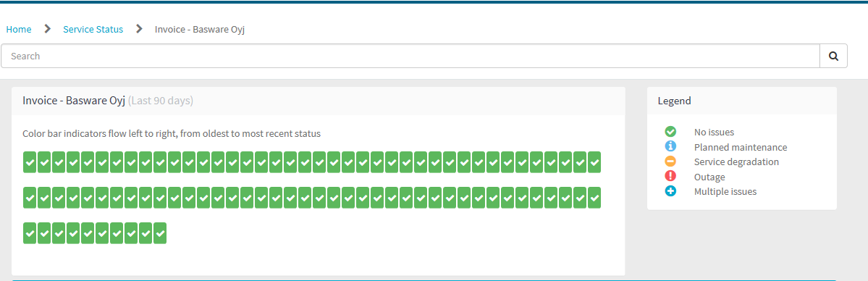Click the Legend panel heading

pos(674,101)
